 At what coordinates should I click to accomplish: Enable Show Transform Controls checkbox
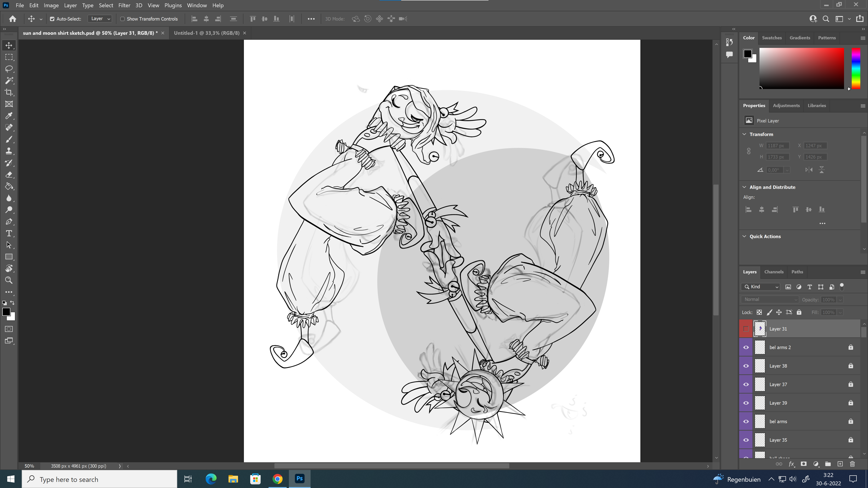click(123, 19)
